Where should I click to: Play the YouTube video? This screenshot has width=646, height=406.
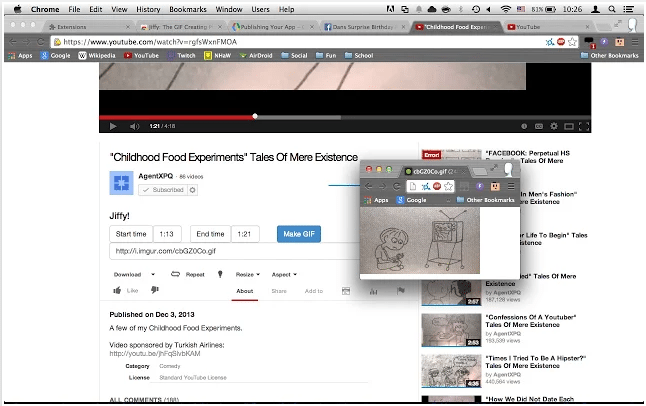click(113, 126)
